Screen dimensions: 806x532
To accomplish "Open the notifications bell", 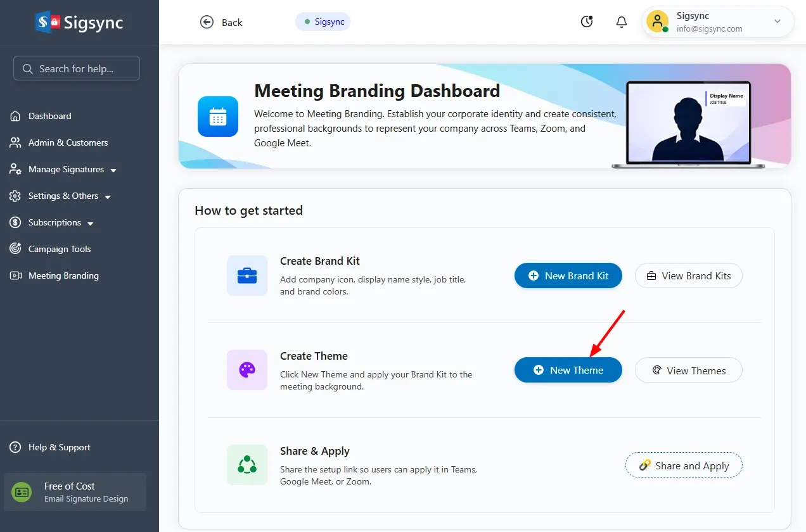I will (622, 22).
